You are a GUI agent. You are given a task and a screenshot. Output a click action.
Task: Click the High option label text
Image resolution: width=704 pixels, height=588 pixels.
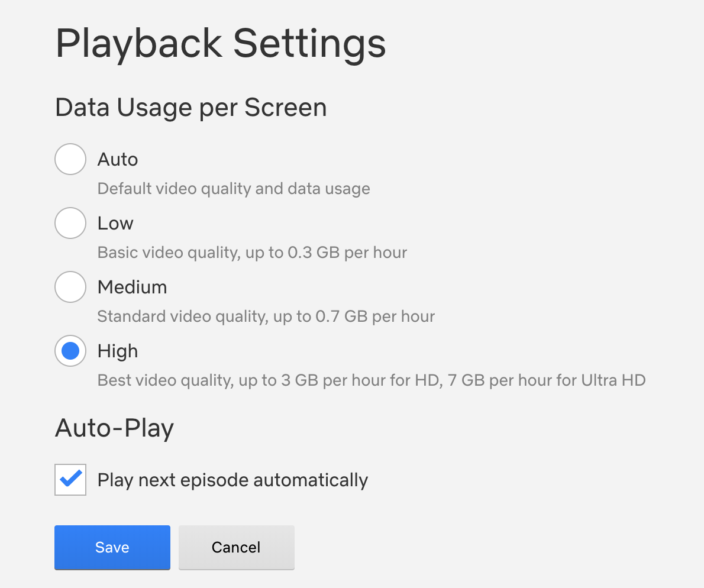[117, 351]
